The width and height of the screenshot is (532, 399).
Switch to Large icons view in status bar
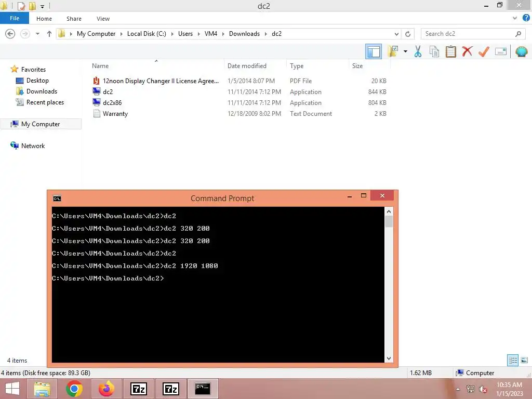(524, 360)
